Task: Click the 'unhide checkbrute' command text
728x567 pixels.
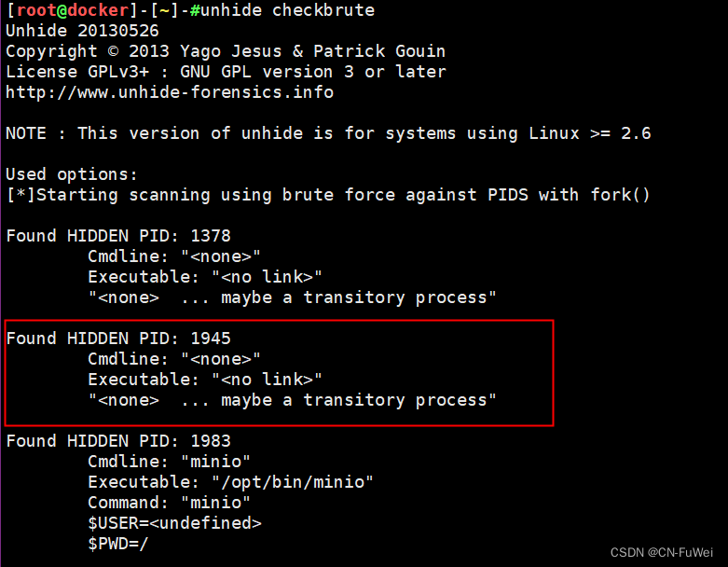Action: (287, 10)
